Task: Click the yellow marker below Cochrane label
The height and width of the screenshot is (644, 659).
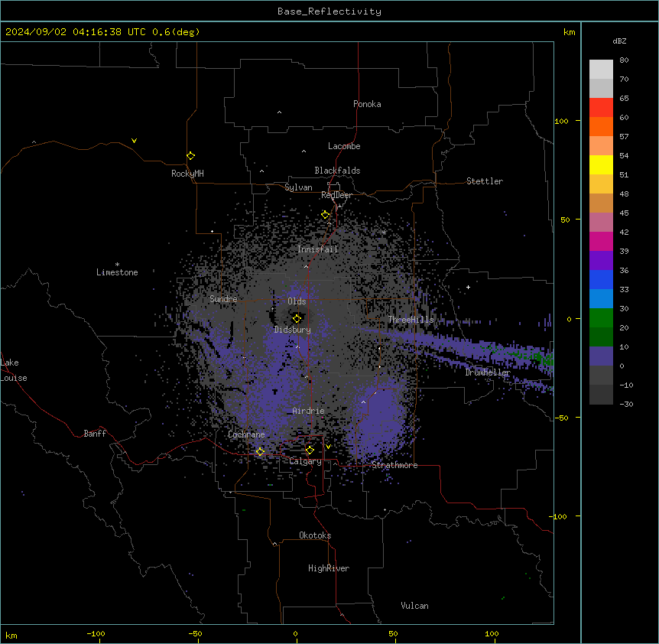Action: click(x=260, y=452)
